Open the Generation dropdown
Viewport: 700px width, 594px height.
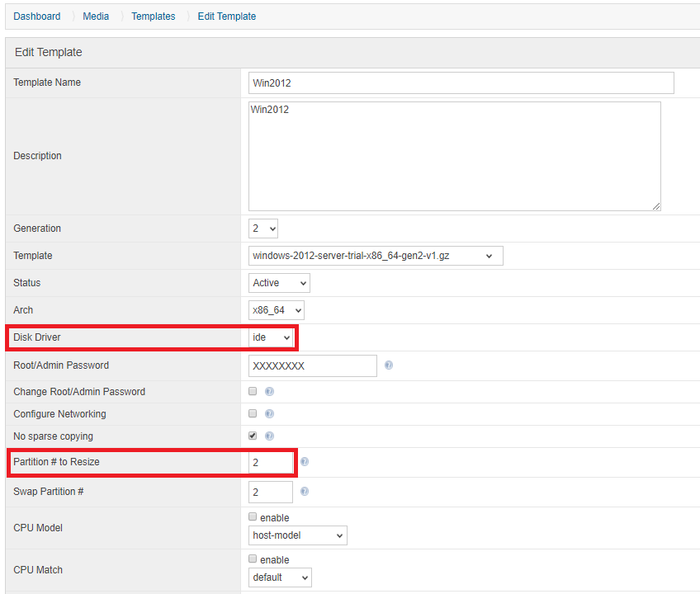pos(263,229)
